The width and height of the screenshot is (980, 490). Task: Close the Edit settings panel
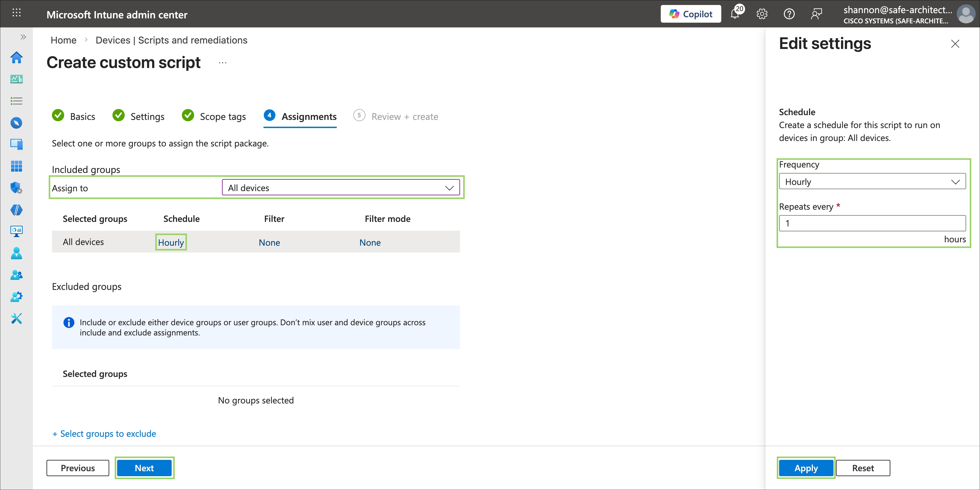tap(955, 44)
